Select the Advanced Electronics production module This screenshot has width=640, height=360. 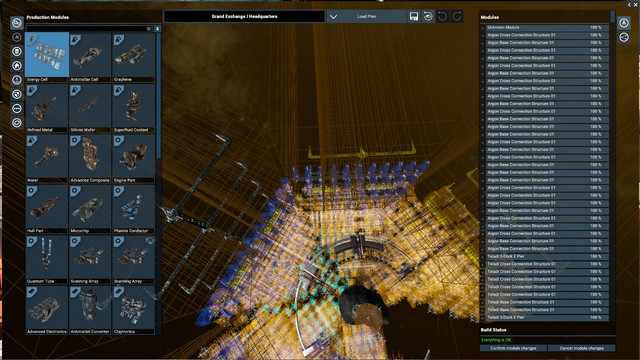tap(47, 310)
